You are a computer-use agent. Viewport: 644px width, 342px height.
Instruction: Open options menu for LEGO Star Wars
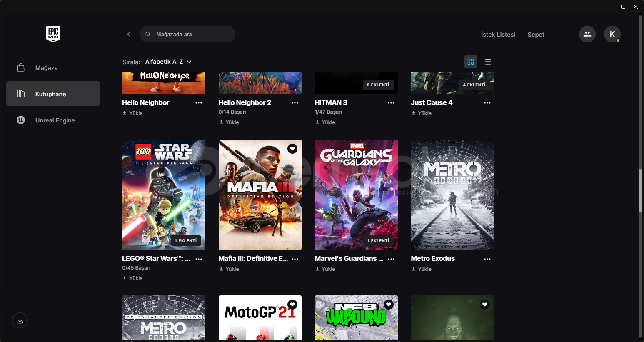199,259
